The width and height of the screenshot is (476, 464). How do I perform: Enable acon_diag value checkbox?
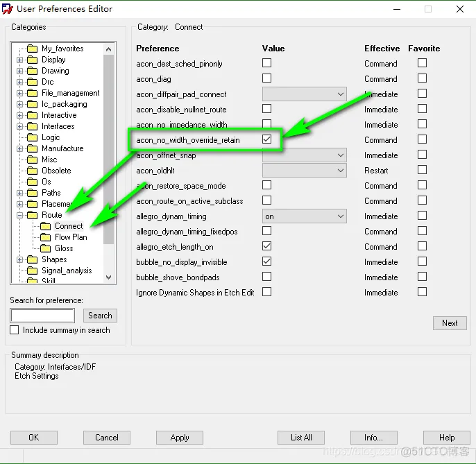point(267,78)
